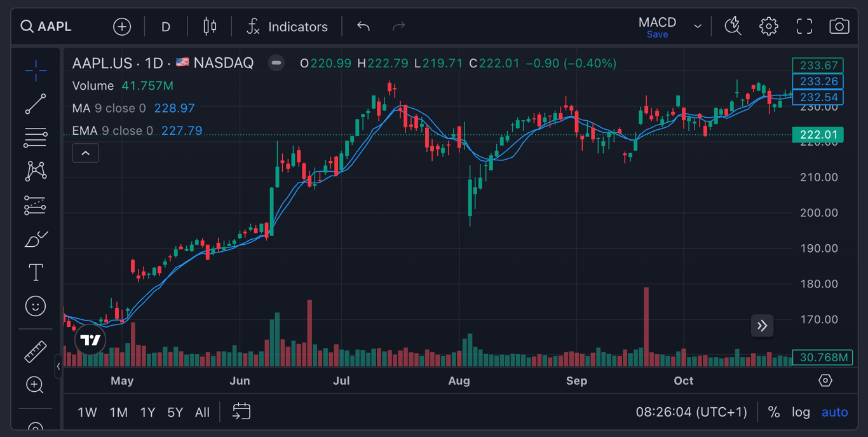The image size is (868, 437).
Task: Set the range to 5Y
Action: 175,412
